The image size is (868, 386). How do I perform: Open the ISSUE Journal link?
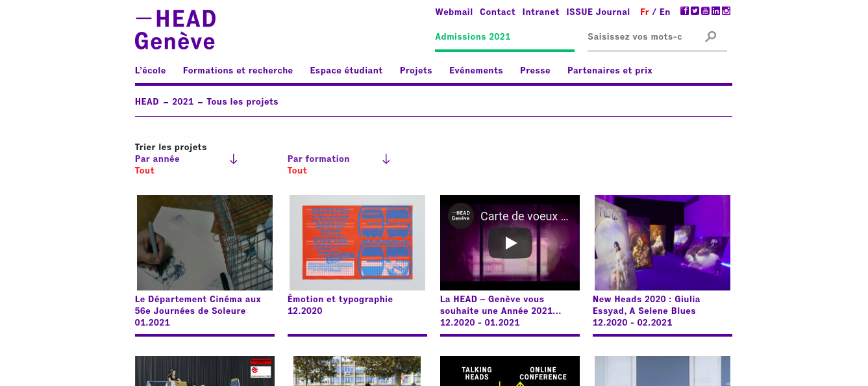(x=598, y=12)
